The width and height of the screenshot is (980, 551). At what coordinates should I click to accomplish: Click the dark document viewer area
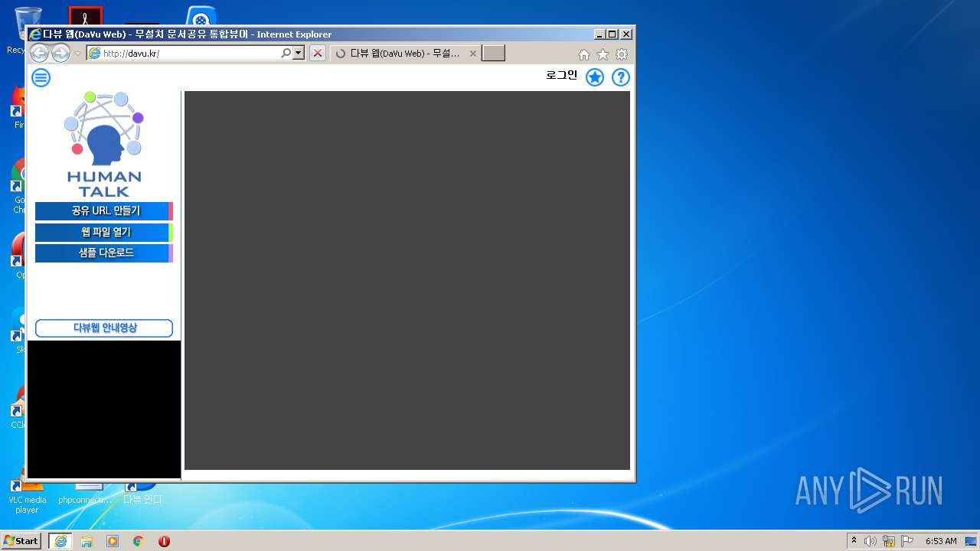(407, 280)
